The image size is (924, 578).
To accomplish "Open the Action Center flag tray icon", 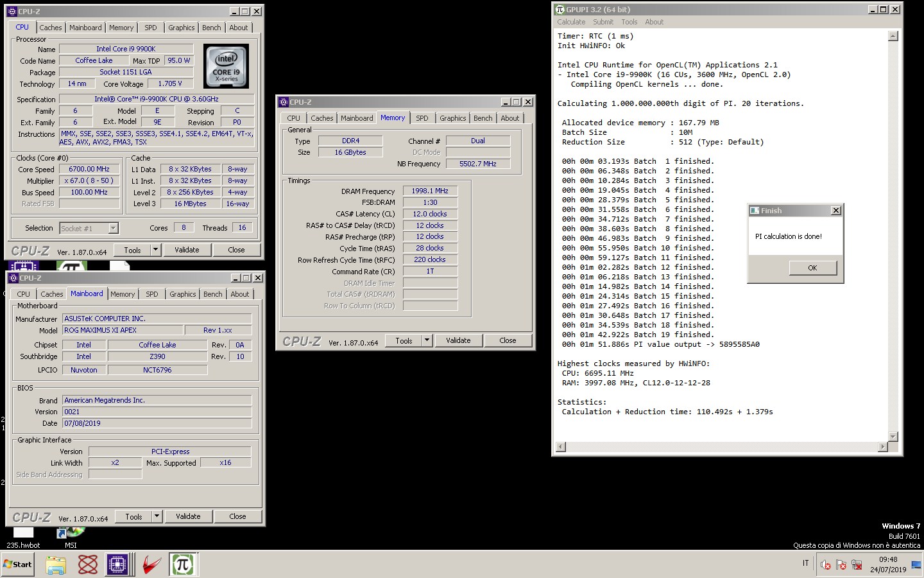I will 841,565.
